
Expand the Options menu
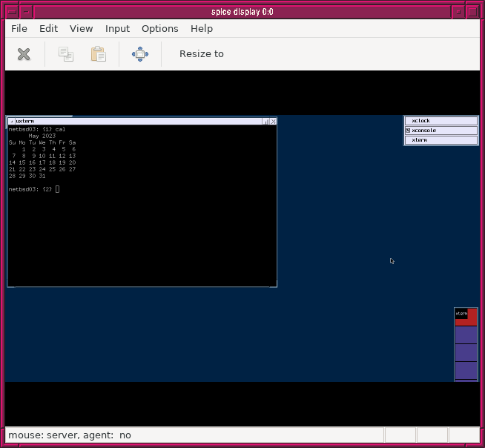click(x=160, y=28)
